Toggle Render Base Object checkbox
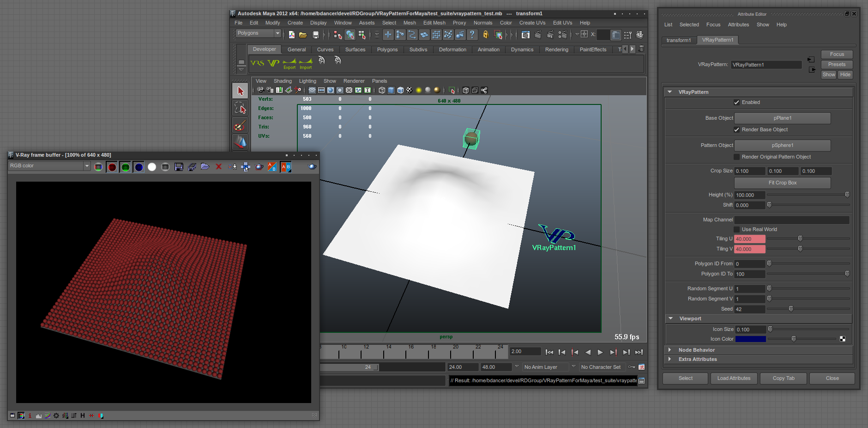Image resolution: width=868 pixels, height=428 pixels. point(736,130)
